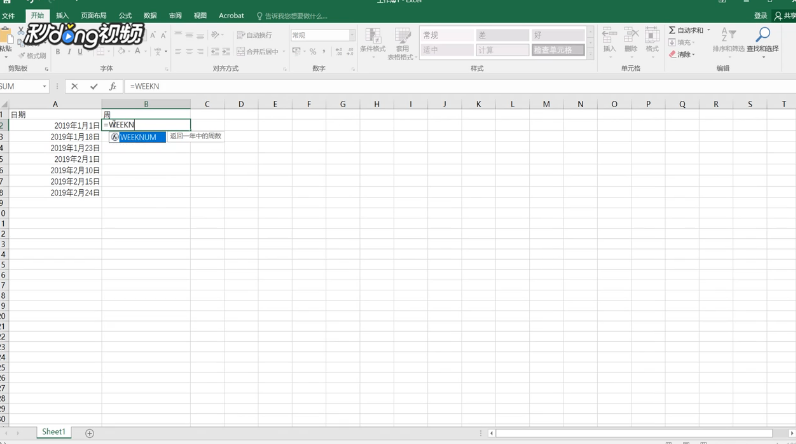Click Increase Font Size icon
Viewport: 796px width, 444px height.
(x=153, y=35)
